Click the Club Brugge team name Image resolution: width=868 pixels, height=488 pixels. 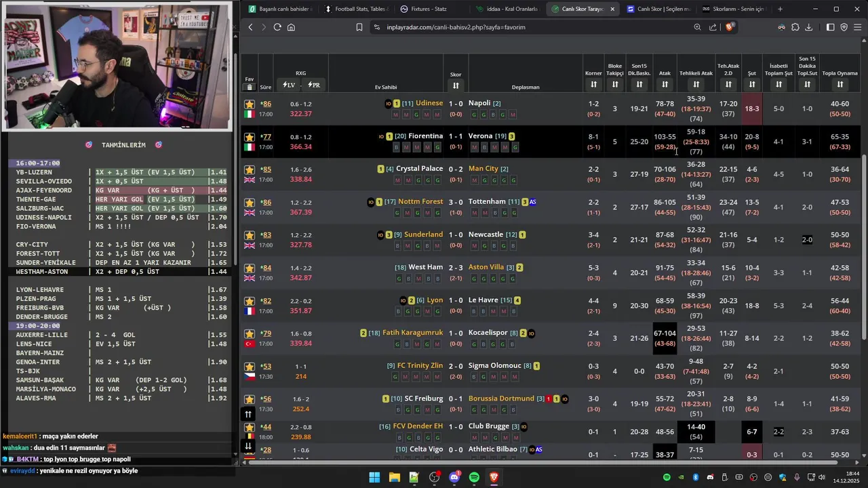pyautogui.click(x=489, y=426)
